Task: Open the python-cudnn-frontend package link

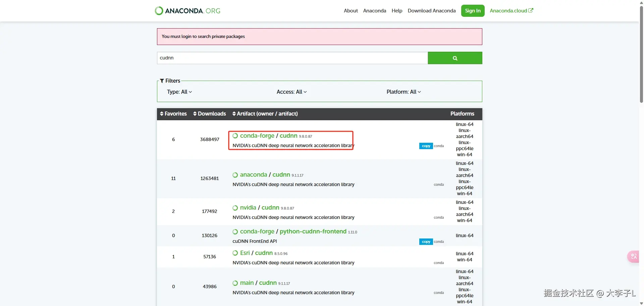Action: 313,231
